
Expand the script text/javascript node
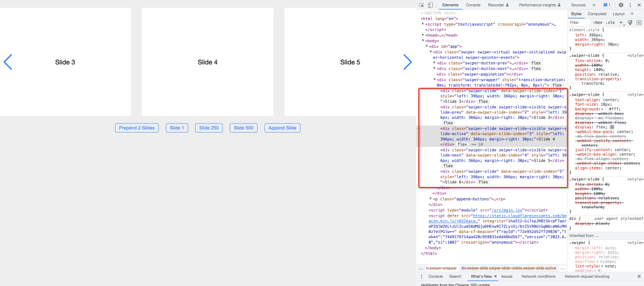pos(423,24)
